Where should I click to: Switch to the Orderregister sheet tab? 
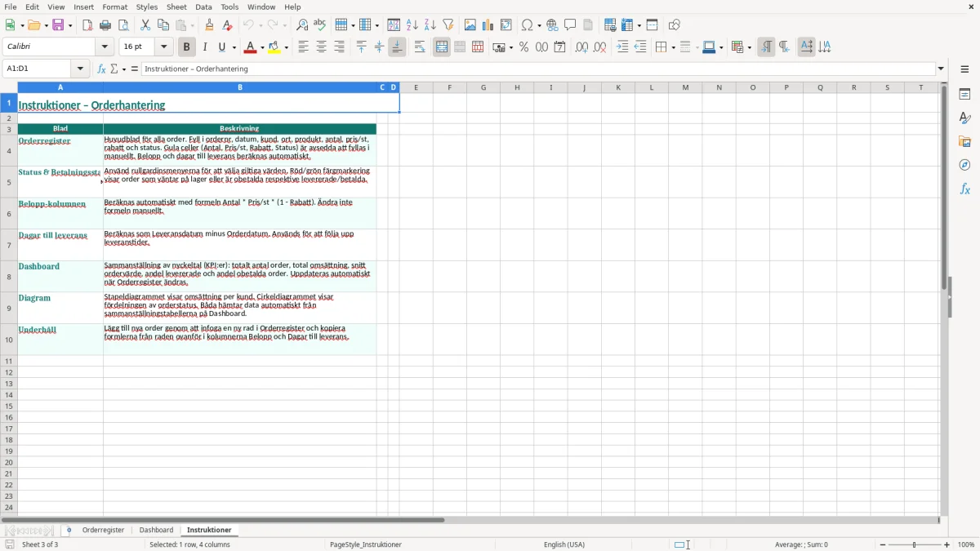click(x=103, y=531)
